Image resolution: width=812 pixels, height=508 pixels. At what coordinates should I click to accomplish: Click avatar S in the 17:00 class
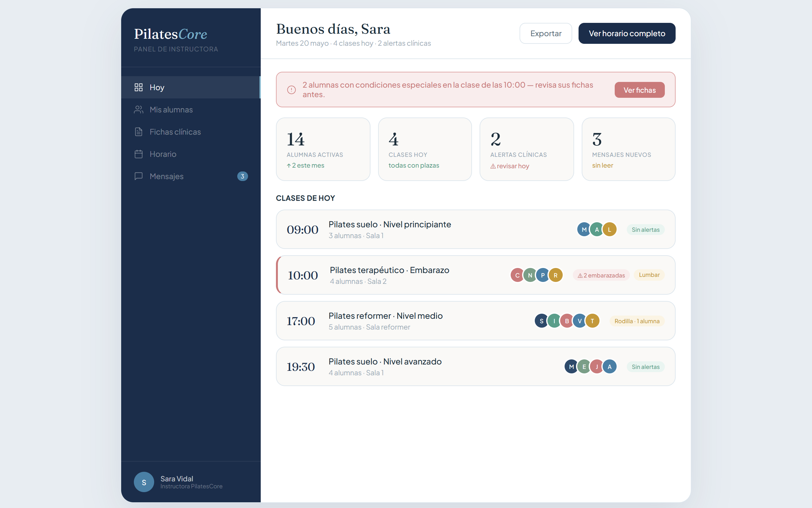tap(541, 321)
